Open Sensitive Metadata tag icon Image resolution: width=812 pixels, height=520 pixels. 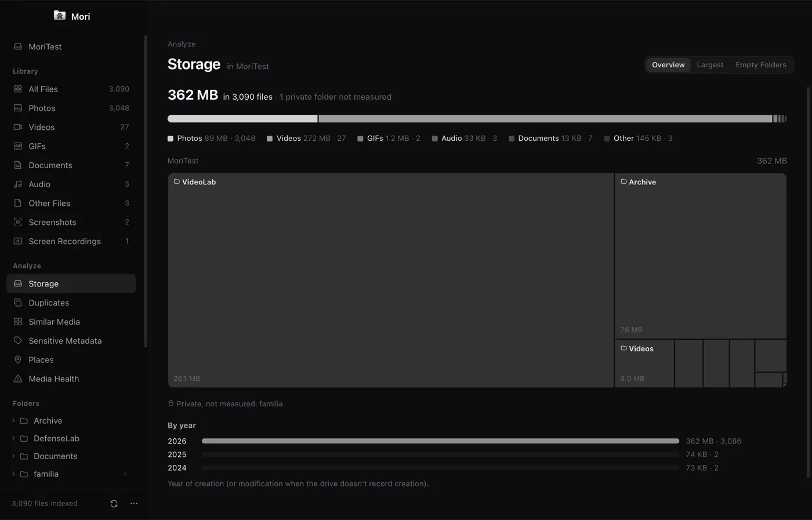tap(18, 341)
